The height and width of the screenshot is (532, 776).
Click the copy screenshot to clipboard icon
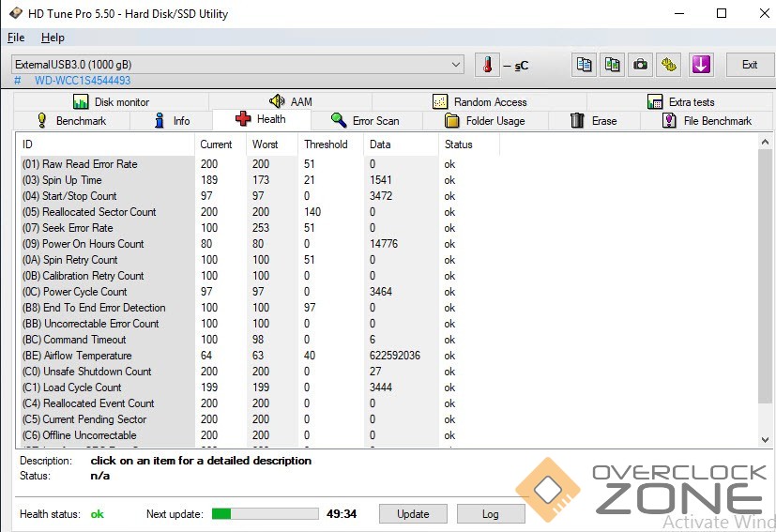pos(612,65)
